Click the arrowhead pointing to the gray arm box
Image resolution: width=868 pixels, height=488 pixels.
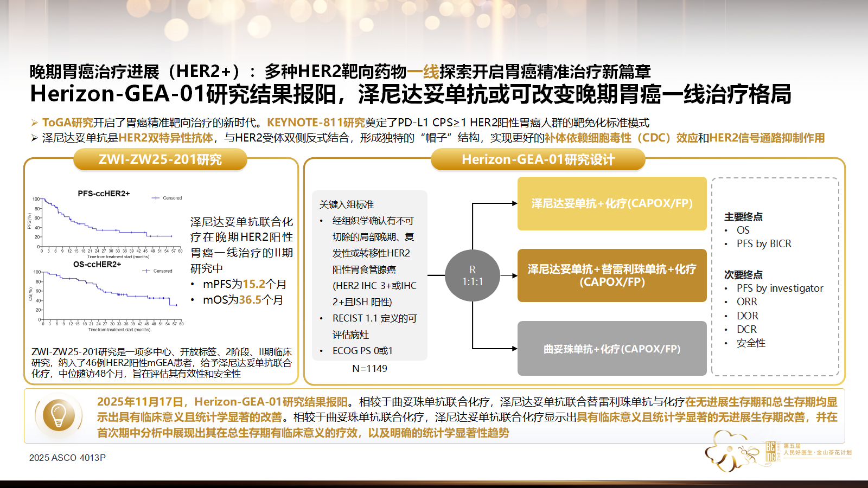pyautogui.click(x=514, y=349)
